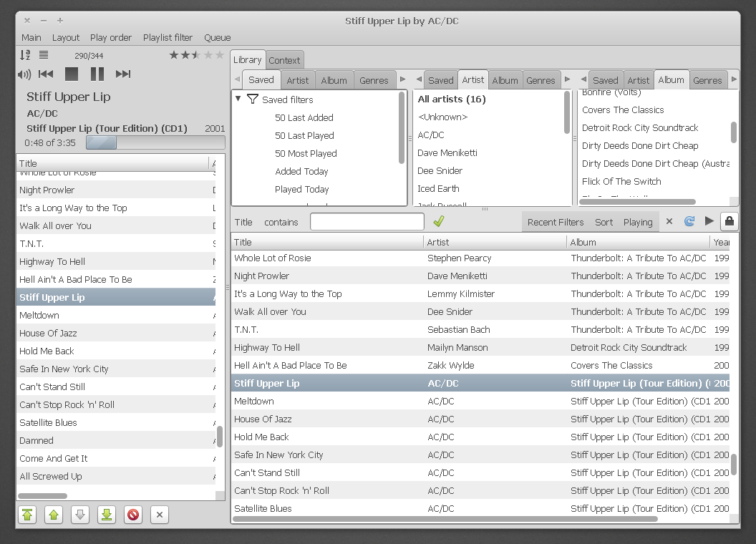The image size is (756, 544).
Task: Stop playback with the stop button
Action: [x=72, y=74]
